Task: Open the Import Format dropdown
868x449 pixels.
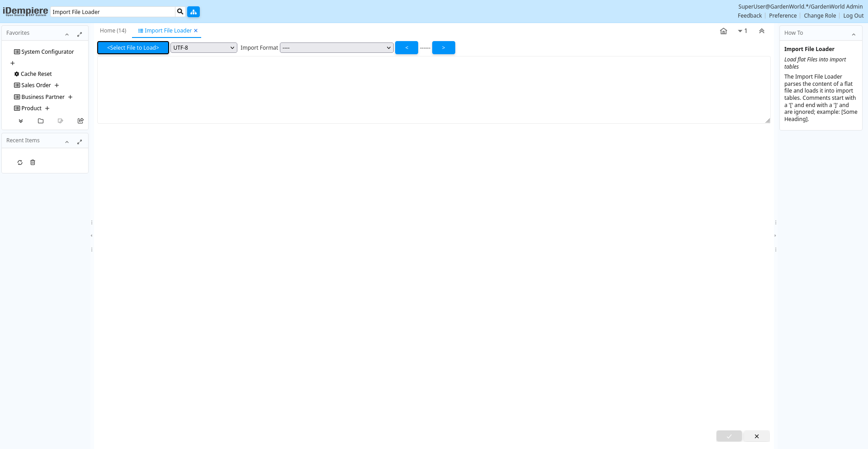Action: [336, 48]
